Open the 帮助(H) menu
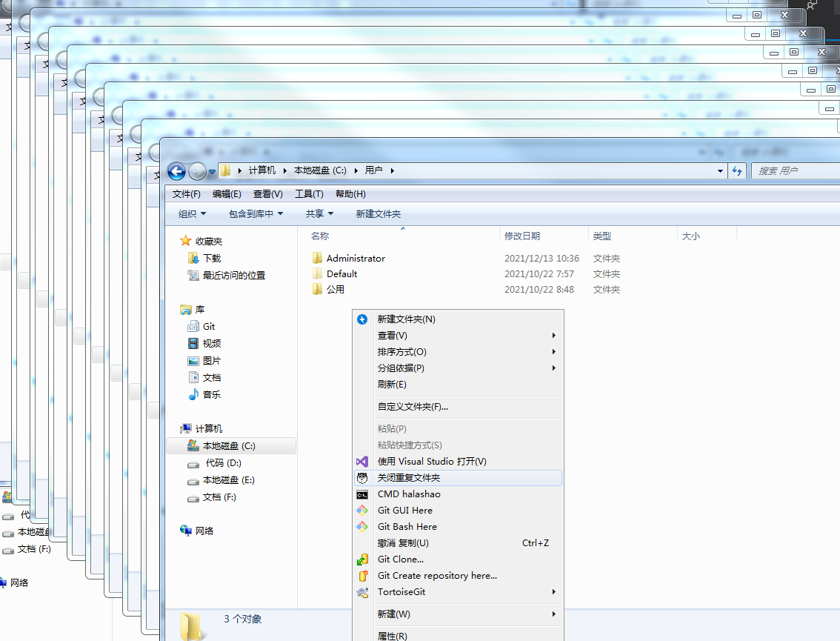 click(x=350, y=194)
